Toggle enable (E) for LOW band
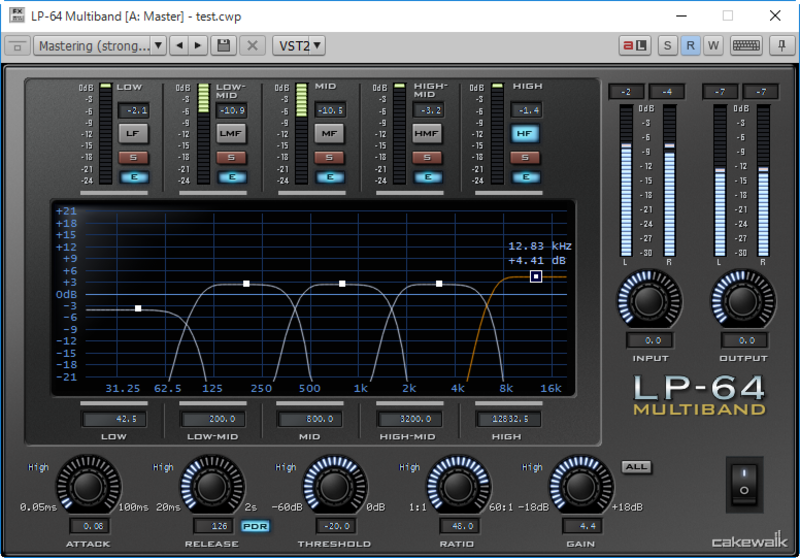This screenshot has height=558, width=800. click(134, 177)
